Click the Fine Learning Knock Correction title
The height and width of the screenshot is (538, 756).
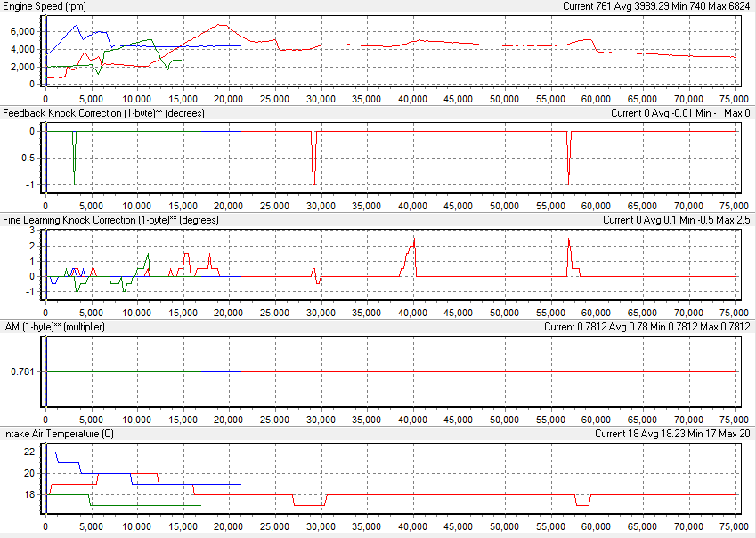coord(110,220)
